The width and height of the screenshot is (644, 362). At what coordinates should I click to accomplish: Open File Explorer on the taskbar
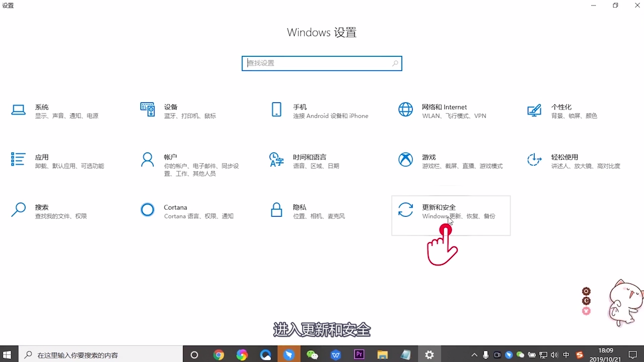coord(382,356)
